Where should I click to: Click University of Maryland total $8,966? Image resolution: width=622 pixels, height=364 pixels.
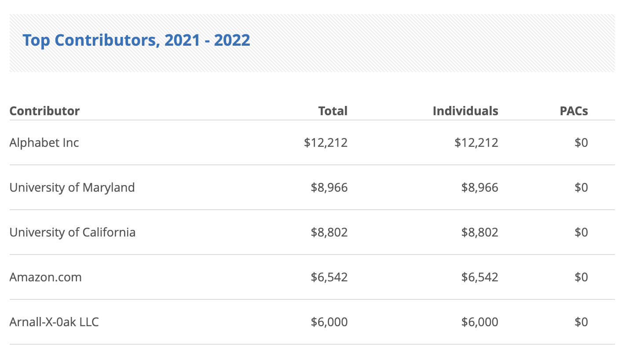point(329,187)
